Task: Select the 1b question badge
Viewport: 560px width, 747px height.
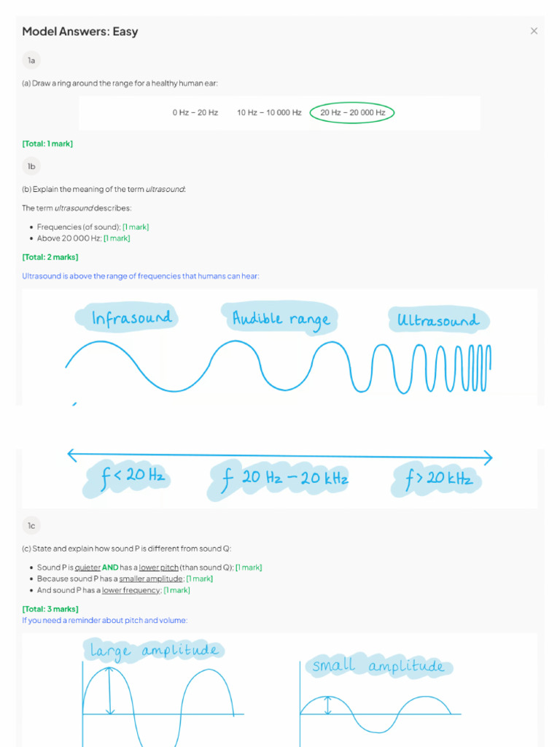Action: pyautogui.click(x=31, y=166)
